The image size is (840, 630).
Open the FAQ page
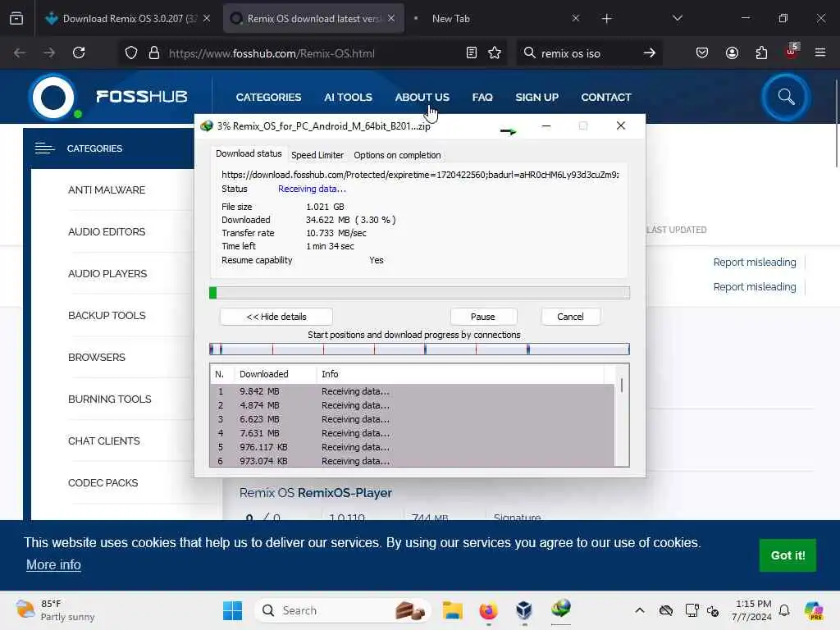(x=482, y=98)
